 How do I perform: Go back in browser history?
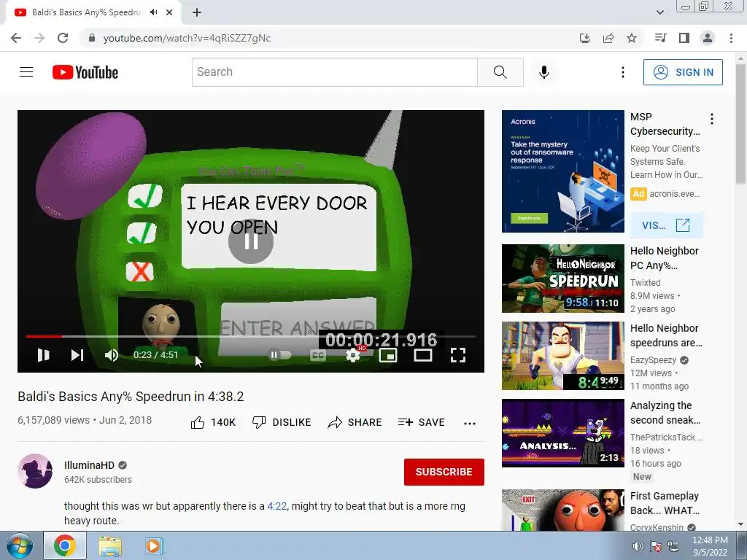16,38
